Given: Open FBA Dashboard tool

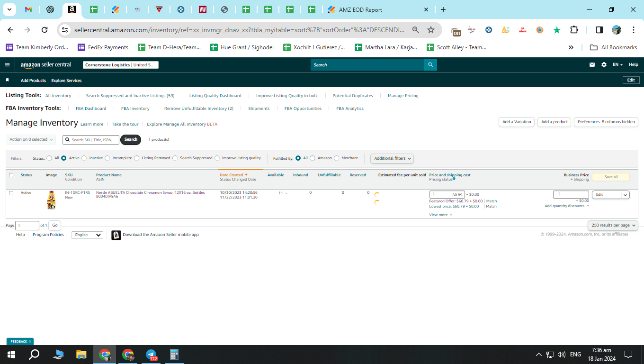Looking at the screenshot, I should click(91, 109).
